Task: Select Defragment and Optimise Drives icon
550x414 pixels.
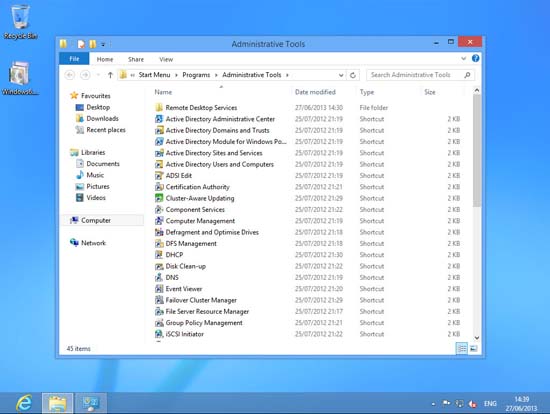Action: coord(159,232)
